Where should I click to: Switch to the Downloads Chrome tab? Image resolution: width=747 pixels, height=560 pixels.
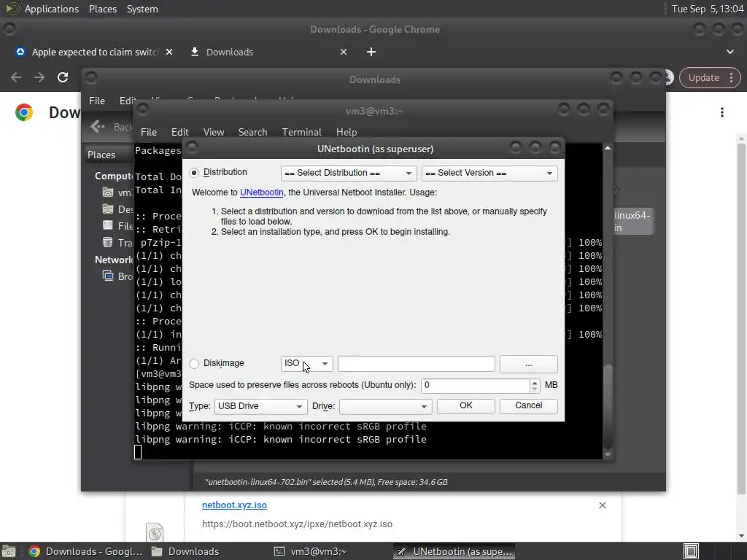pos(230,52)
